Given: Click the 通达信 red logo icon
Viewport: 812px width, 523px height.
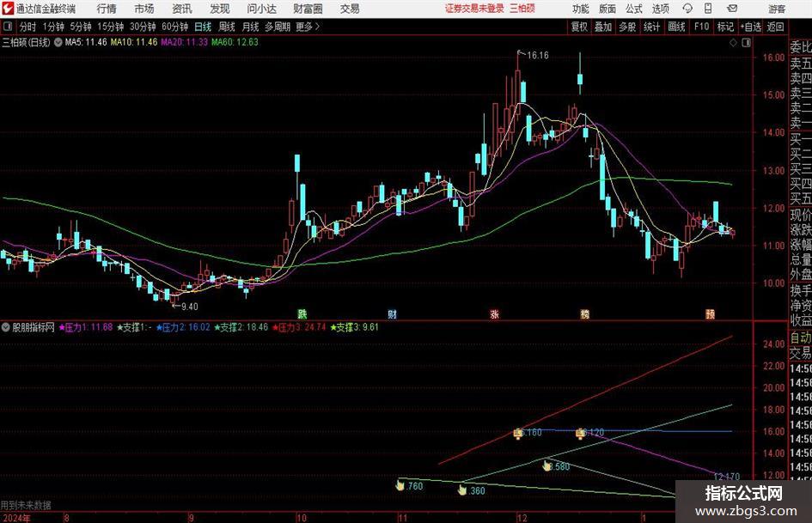Looking at the screenshot, I should tap(8, 9).
